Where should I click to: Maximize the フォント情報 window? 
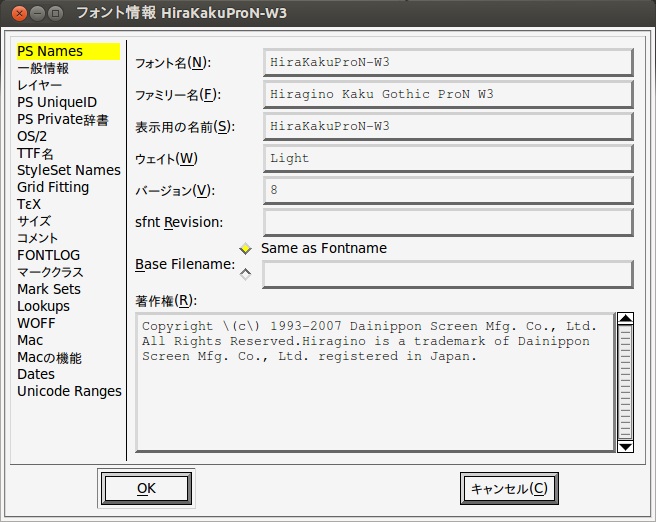pos(55,13)
